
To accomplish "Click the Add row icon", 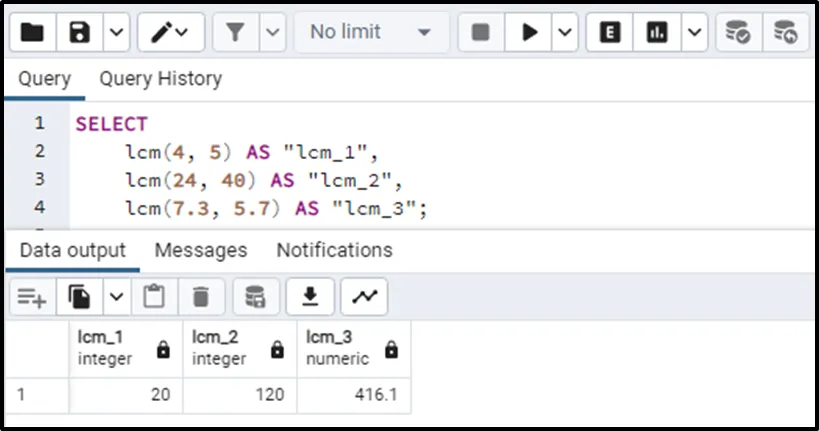I will 32,296.
